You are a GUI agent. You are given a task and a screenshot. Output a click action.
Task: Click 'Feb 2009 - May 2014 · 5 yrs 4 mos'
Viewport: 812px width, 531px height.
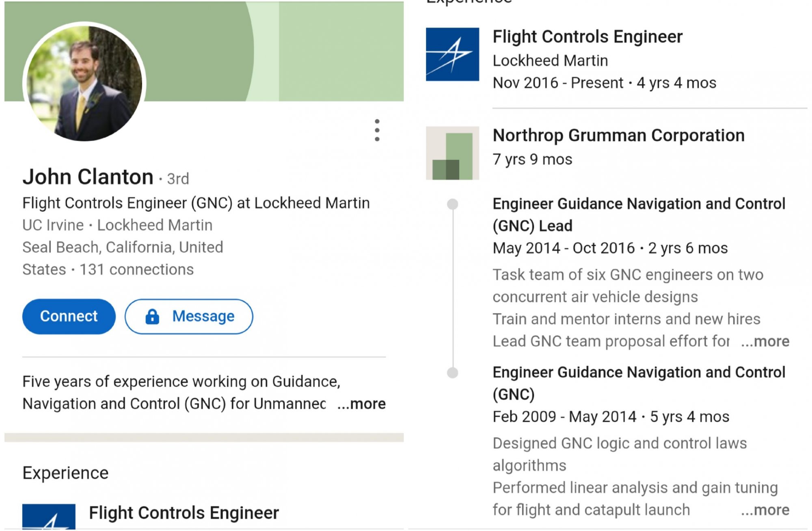coord(611,417)
